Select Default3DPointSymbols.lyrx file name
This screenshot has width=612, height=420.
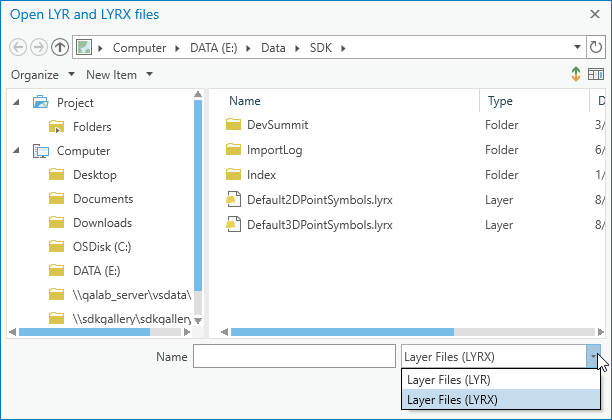320,225
